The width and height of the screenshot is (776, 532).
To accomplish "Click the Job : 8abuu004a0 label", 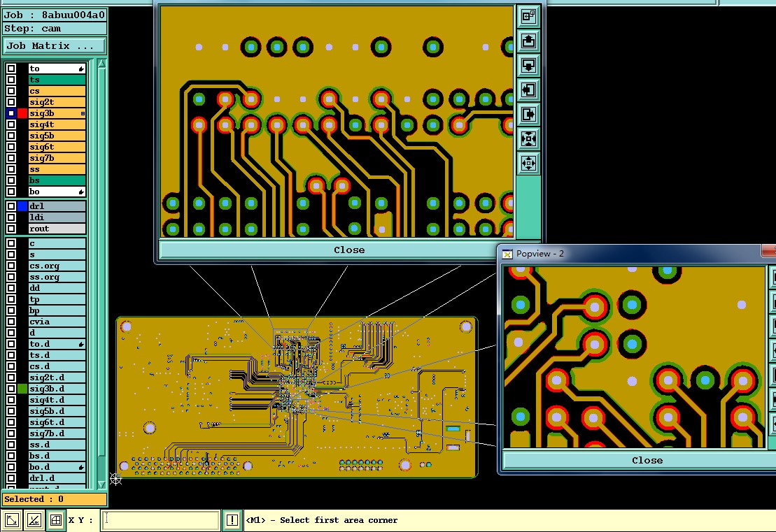I will tap(55, 15).
